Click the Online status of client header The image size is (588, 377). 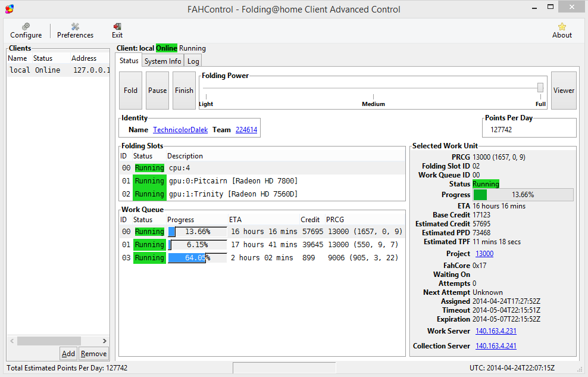[167, 48]
